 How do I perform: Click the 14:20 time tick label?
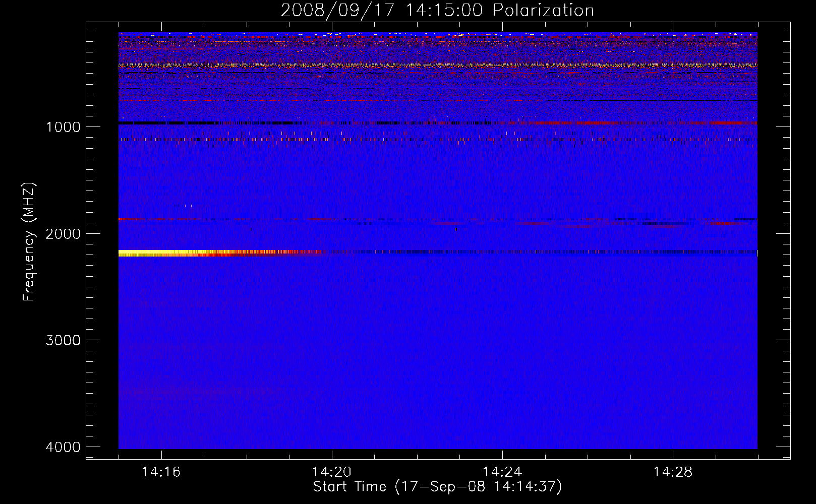(332, 472)
